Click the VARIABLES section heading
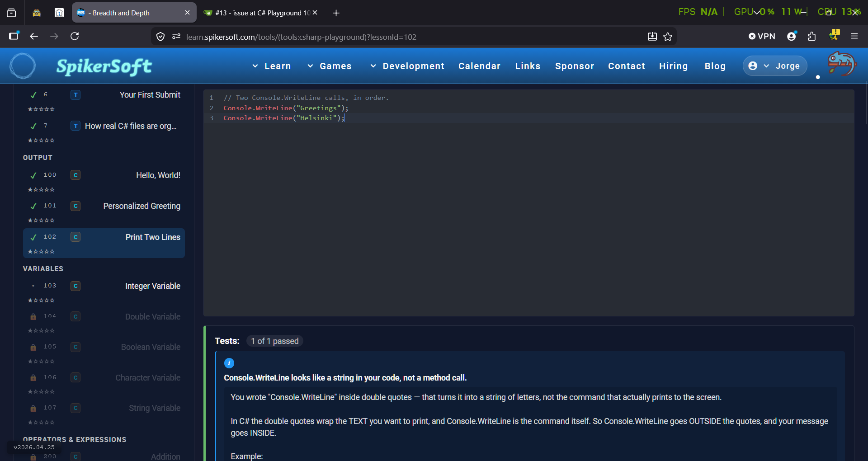The height and width of the screenshot is (461, 868). coord(43,269)
